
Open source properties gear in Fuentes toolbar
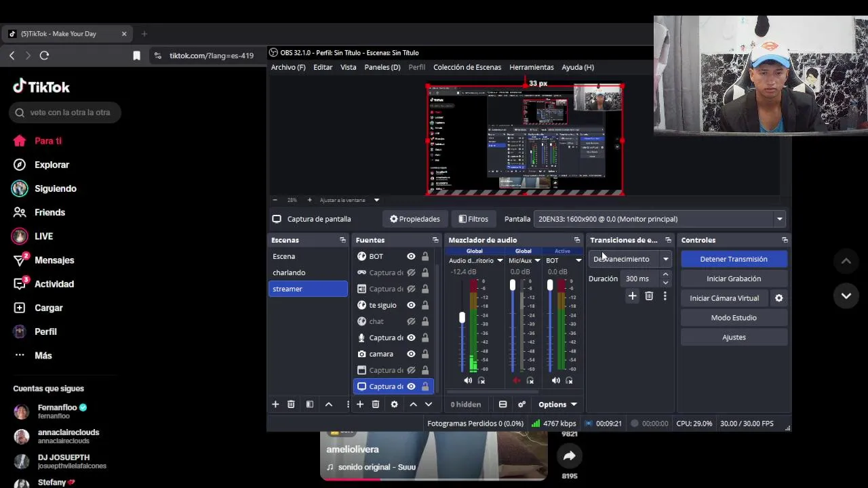tap(394, 404)
